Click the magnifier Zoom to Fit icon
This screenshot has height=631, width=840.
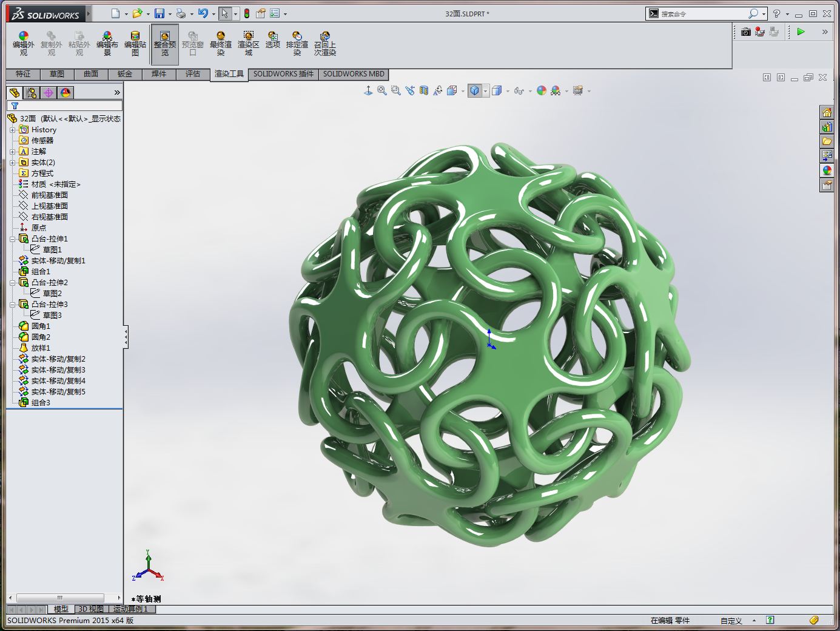coord(381,90)
